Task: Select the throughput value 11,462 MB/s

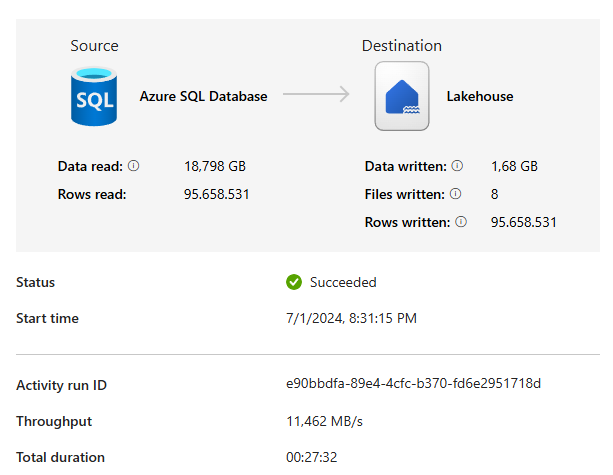Action: point(324,421)
